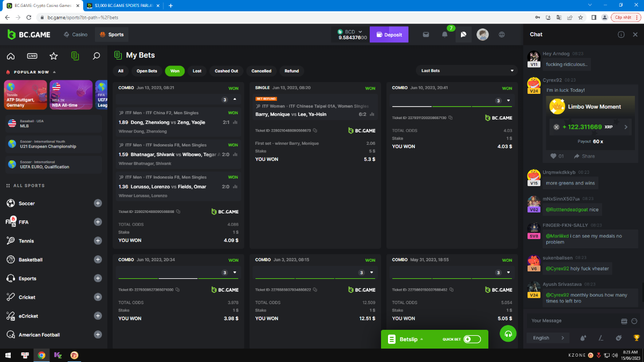The height and width of the screenshot is (362, 644).
Task: Copy ticket ID of first combo bet
Action: [178, 212]
